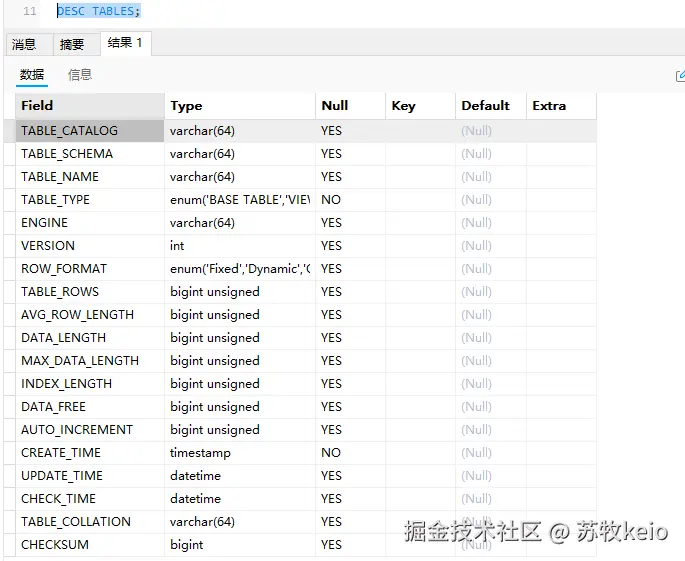Sort by the Type column header
Viewport: 685px width, 561px height.
coord(240,106)
